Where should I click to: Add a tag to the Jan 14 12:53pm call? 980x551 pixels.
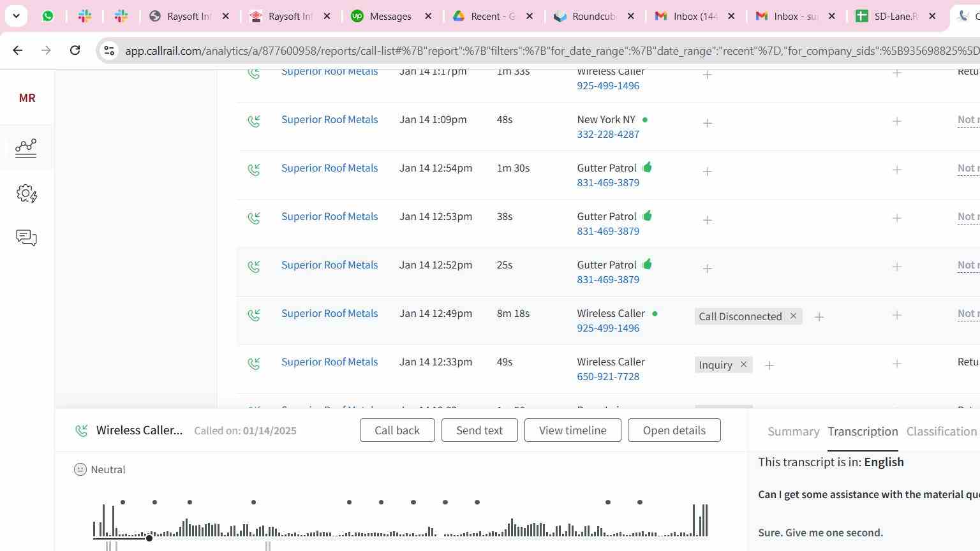708,220
